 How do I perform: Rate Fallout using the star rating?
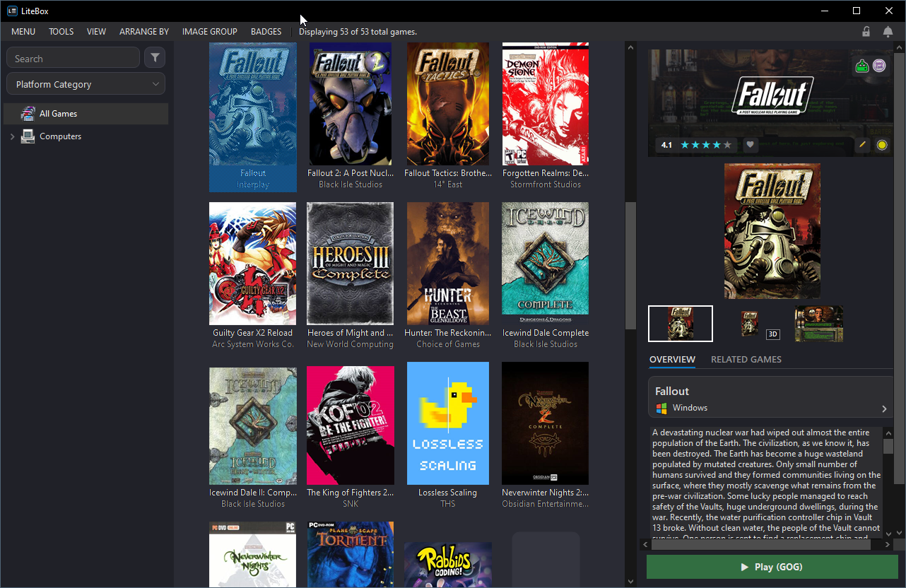(x=706, y=145)
